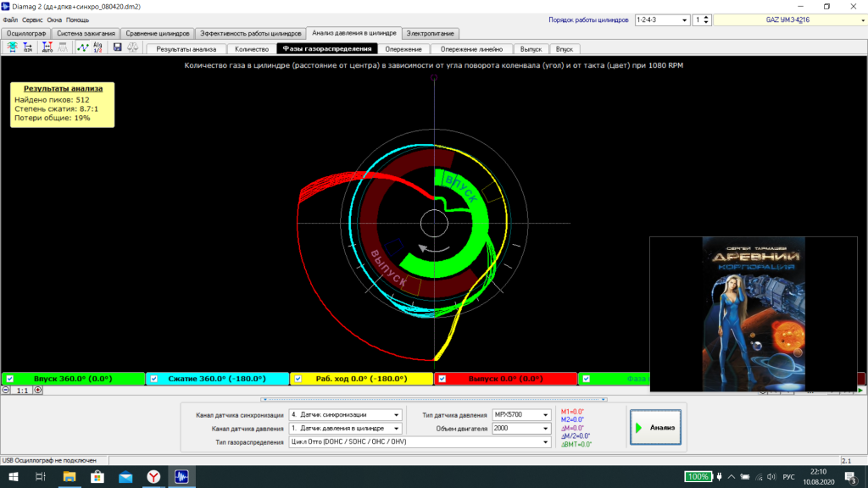
Task: Open Yandex Browser from the taskbar
Action: pyautogui.click(x=153, y=476)
